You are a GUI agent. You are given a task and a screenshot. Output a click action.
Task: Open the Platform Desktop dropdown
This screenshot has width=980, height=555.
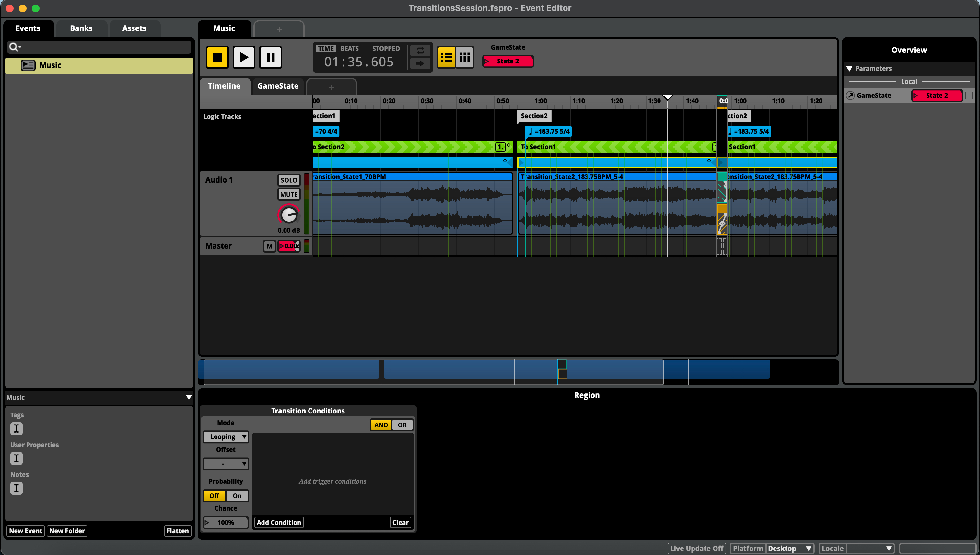789,548
